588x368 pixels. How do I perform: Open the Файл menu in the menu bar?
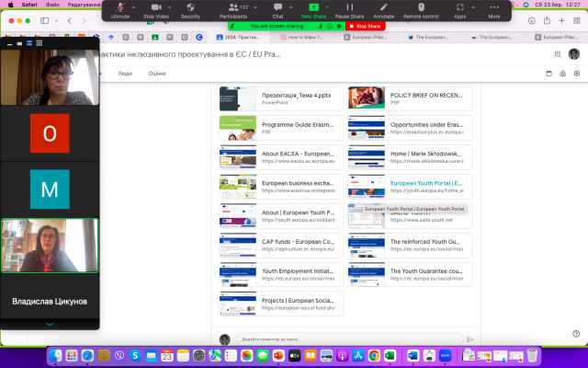coord(52,5)
